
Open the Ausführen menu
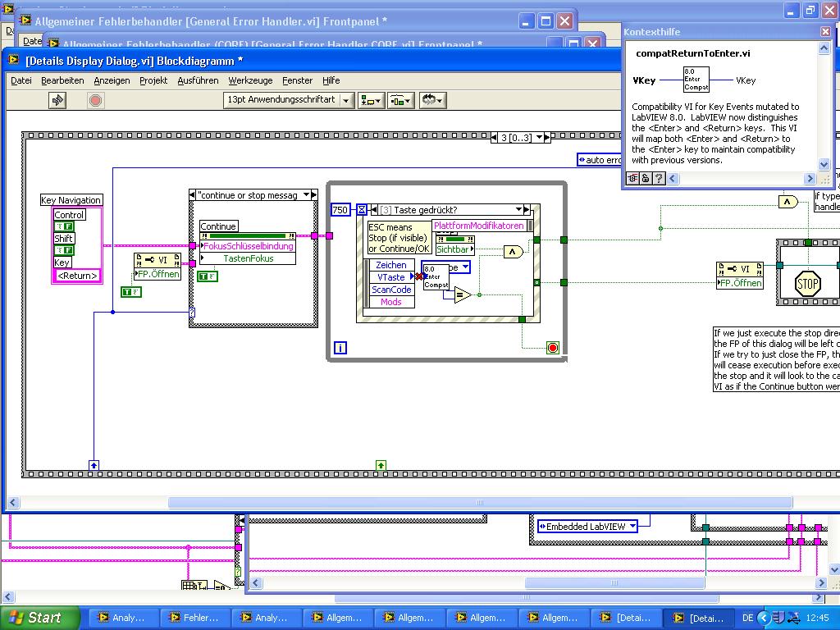click(198, 80)
